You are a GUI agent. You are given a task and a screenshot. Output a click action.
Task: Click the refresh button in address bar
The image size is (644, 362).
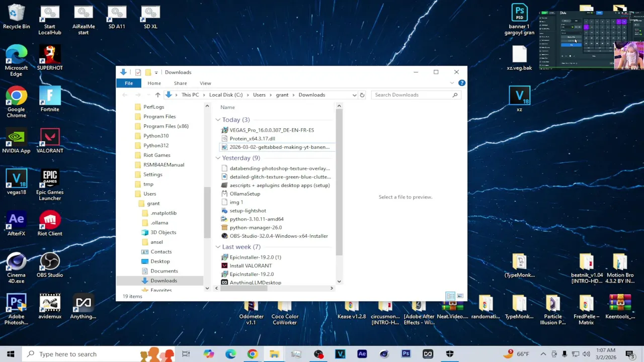pos(362,95)
